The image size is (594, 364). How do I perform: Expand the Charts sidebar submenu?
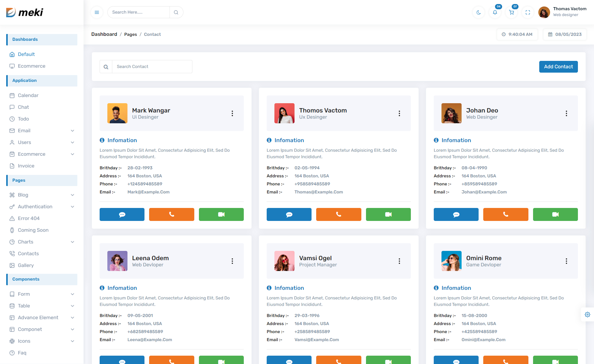(72, 242)
